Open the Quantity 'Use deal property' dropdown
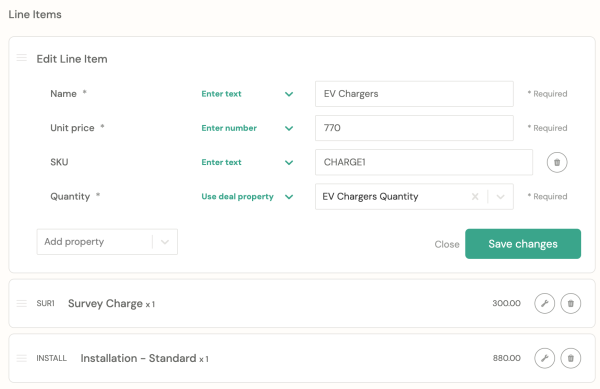600x389 pixels. tap(247, 197)
